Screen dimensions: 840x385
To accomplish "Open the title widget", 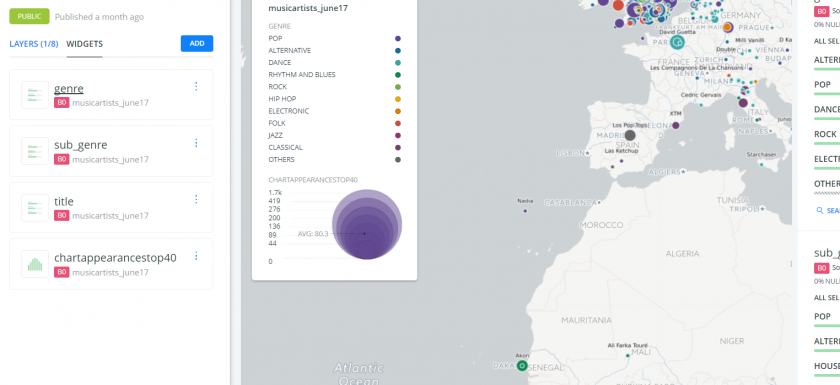I will point(64,201).
